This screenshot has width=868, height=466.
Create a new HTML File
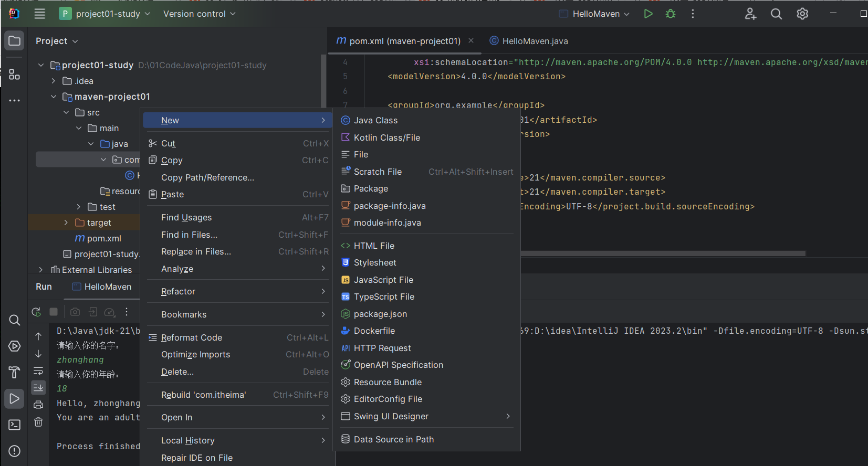click(426, 246)
